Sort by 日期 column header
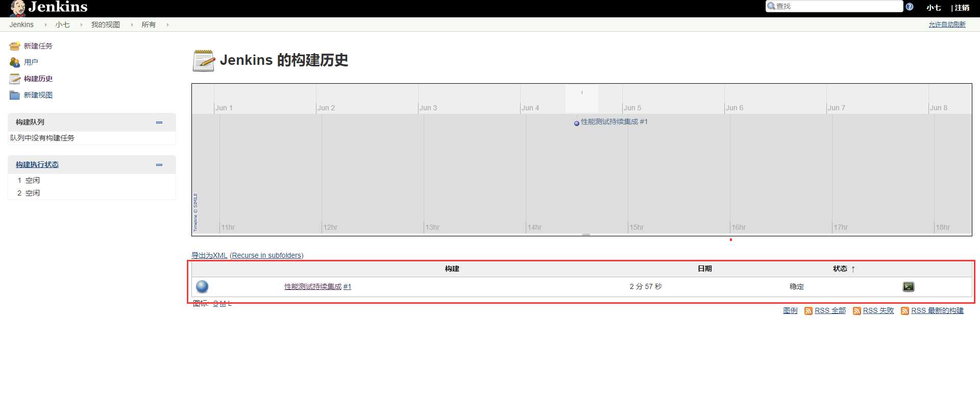This screenshot has width=980, height=413. tap(704, 269)
